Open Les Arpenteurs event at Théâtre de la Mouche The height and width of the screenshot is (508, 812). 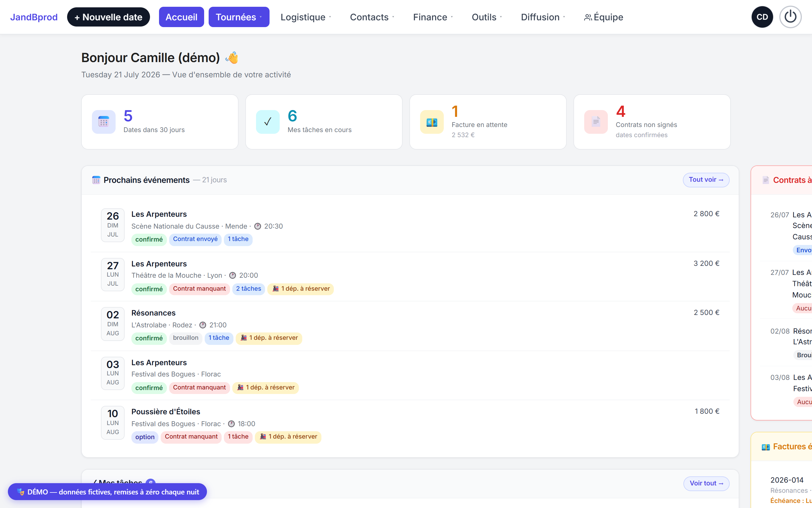(x=159, y=264)
